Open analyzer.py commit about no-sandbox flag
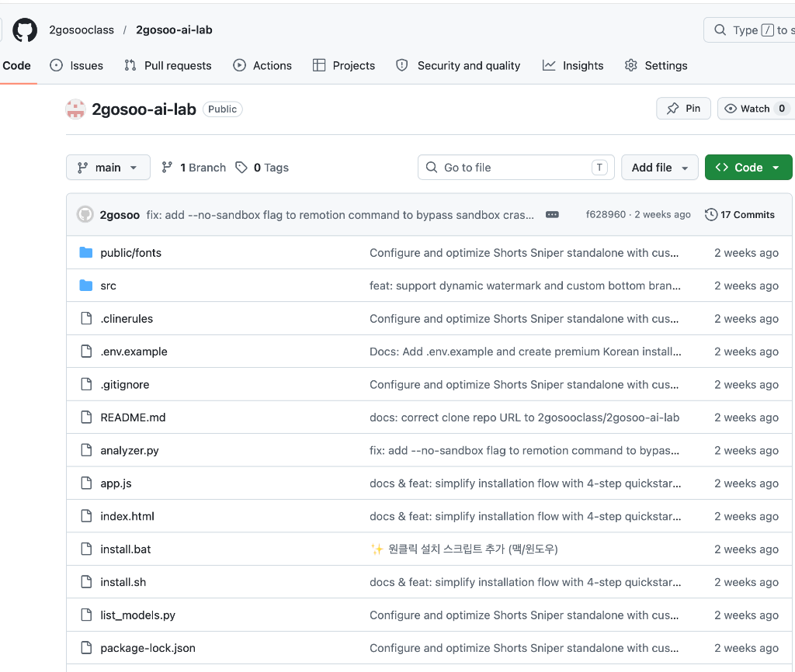Screen dimensions: 795x672 tap(524, 451)
